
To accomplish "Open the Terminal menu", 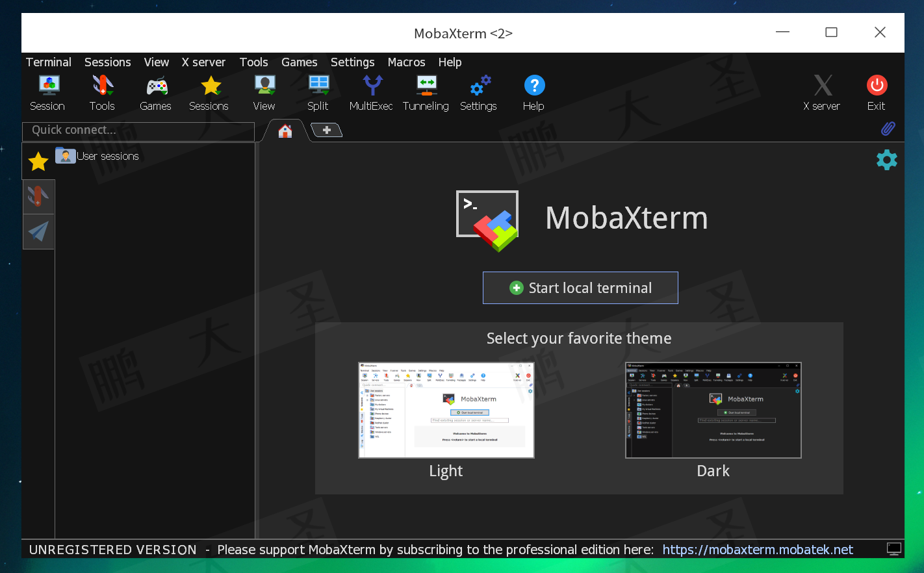I will 49,62.
